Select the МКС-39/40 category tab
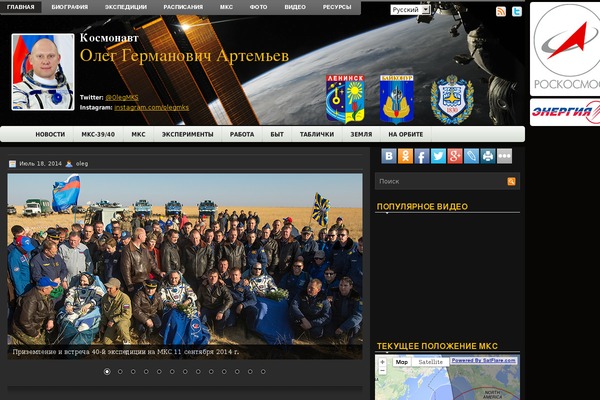 click(98, 134)
